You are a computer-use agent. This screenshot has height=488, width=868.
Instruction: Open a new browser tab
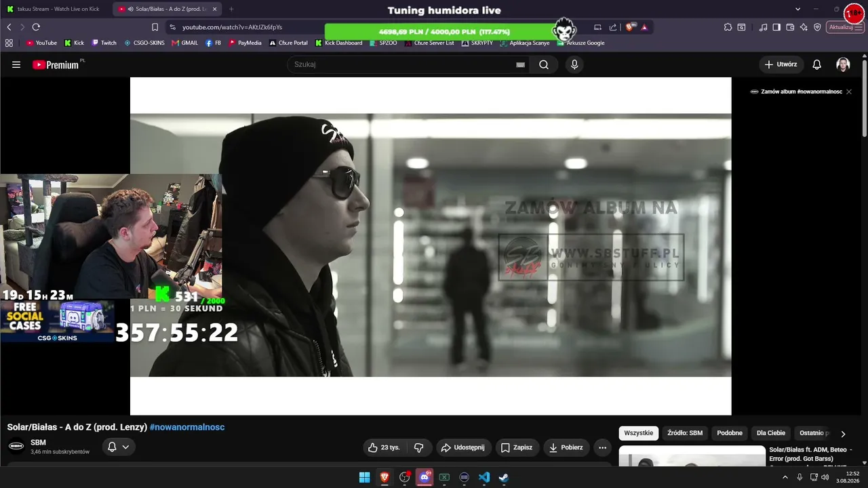pos(231,9)
